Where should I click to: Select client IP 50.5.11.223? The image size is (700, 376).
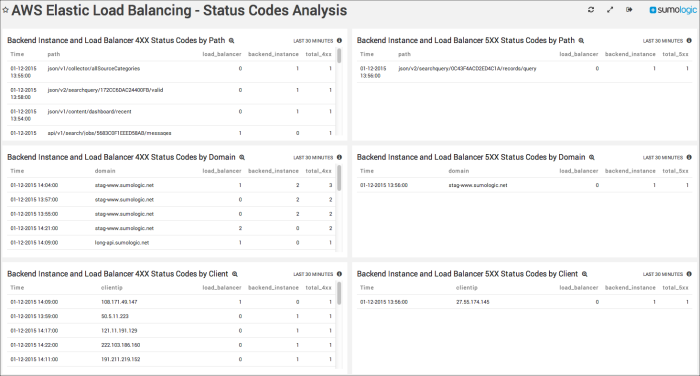pyautogui.click(x=115, y=316)
